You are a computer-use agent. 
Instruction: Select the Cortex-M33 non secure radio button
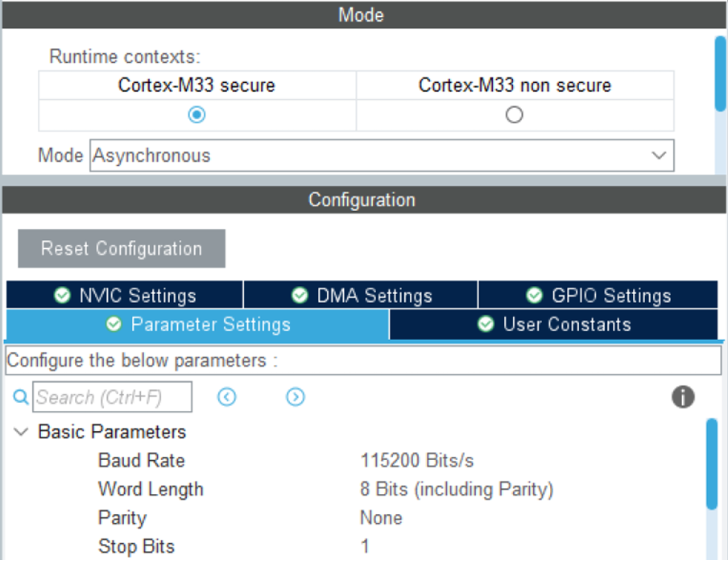[514, 114]
